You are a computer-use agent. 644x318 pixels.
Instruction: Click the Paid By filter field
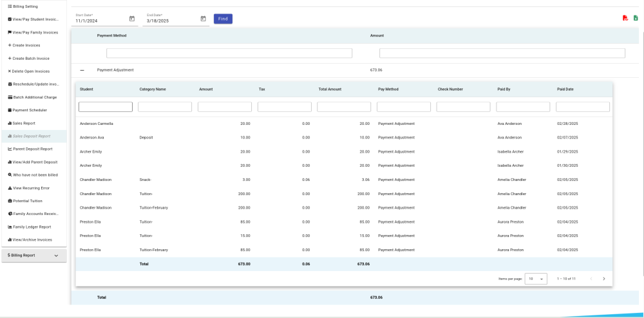click(x=523, y=107)
